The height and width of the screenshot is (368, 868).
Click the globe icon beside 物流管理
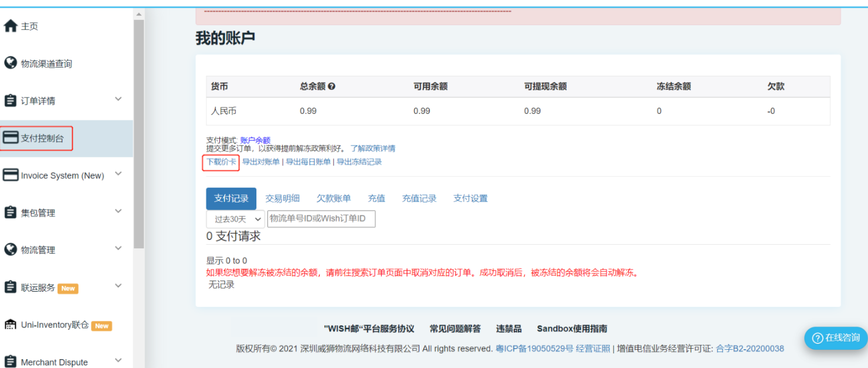[11, 249]
